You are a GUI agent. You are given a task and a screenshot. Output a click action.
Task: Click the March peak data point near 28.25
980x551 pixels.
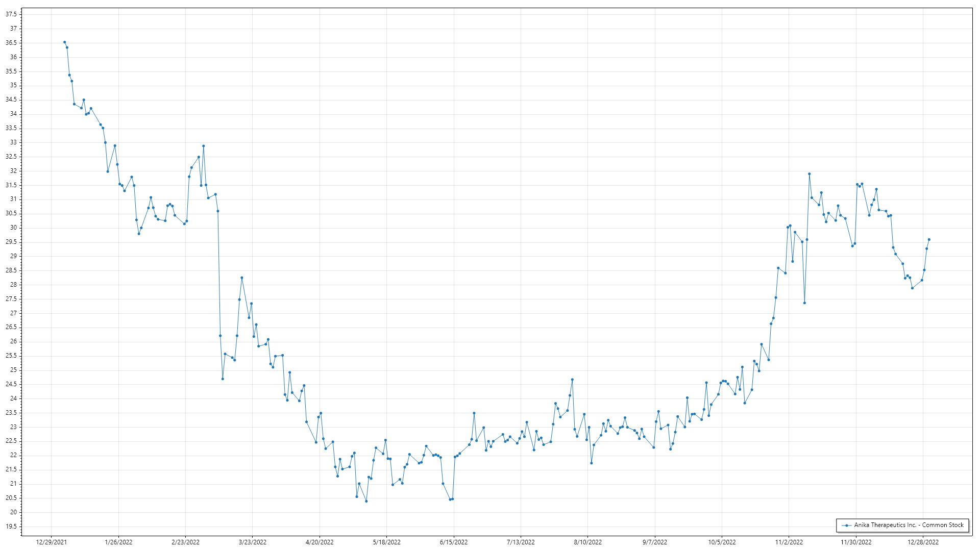point(241,278)
